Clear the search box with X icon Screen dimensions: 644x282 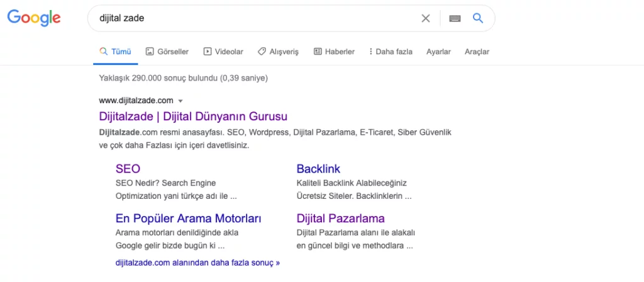point(426,18)
